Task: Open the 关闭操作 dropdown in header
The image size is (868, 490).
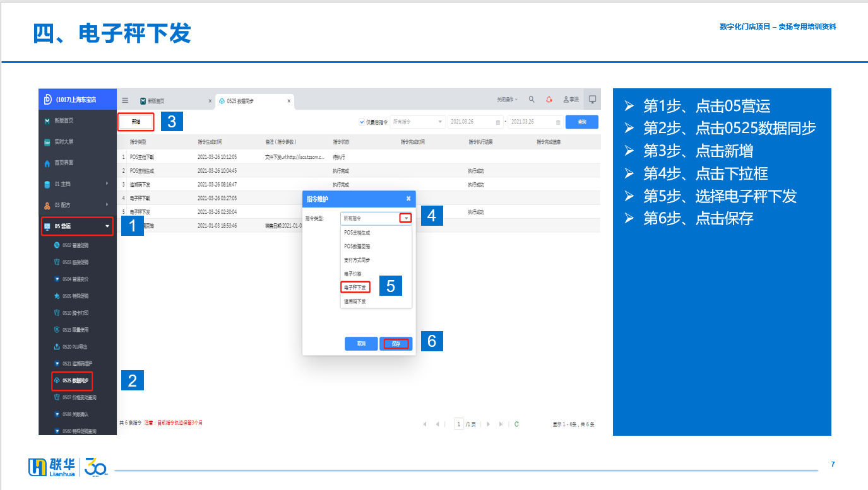Action: pos(507,100)
